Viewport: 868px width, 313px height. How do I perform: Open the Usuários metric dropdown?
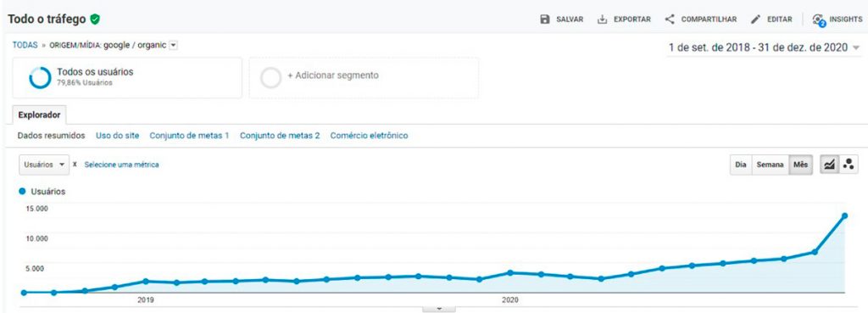pos(44,165)
